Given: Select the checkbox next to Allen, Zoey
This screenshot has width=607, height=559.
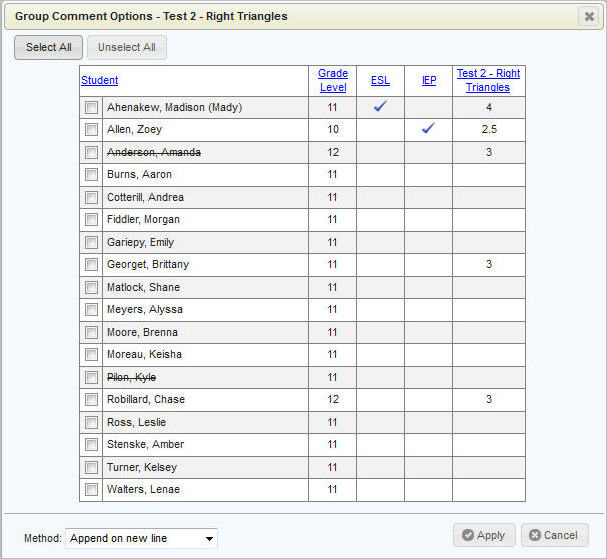Looking at the screenshot, I should (x=91, y=130).
